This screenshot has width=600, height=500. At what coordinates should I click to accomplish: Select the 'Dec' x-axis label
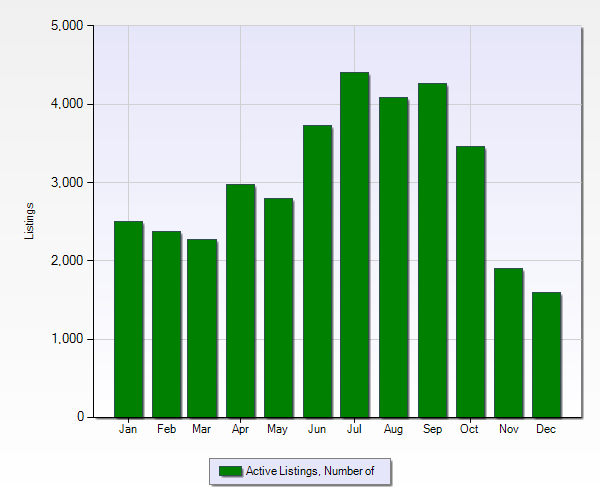click(x=546, y=429)
